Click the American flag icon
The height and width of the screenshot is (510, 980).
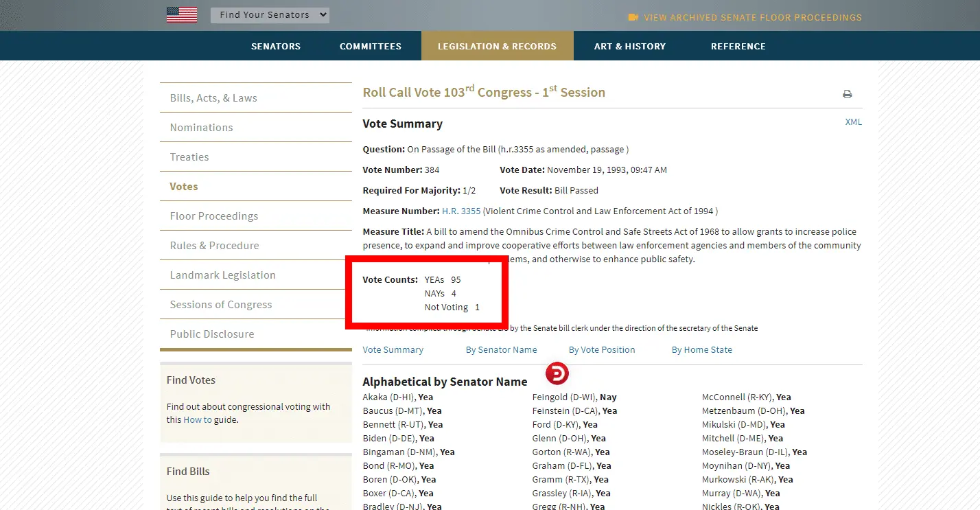[182, 14]
